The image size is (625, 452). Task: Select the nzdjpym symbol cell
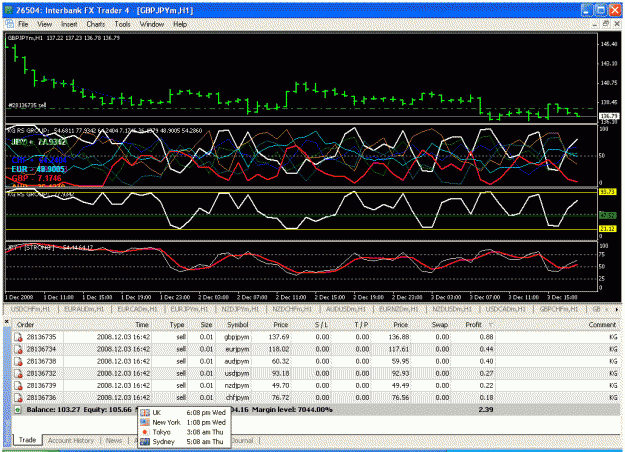tap(237, 386)
